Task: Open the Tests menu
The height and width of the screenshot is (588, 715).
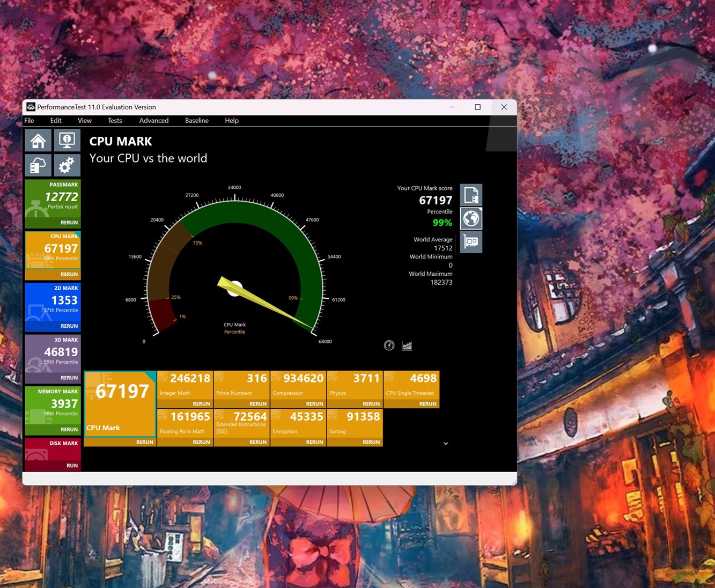Action: 115,121
